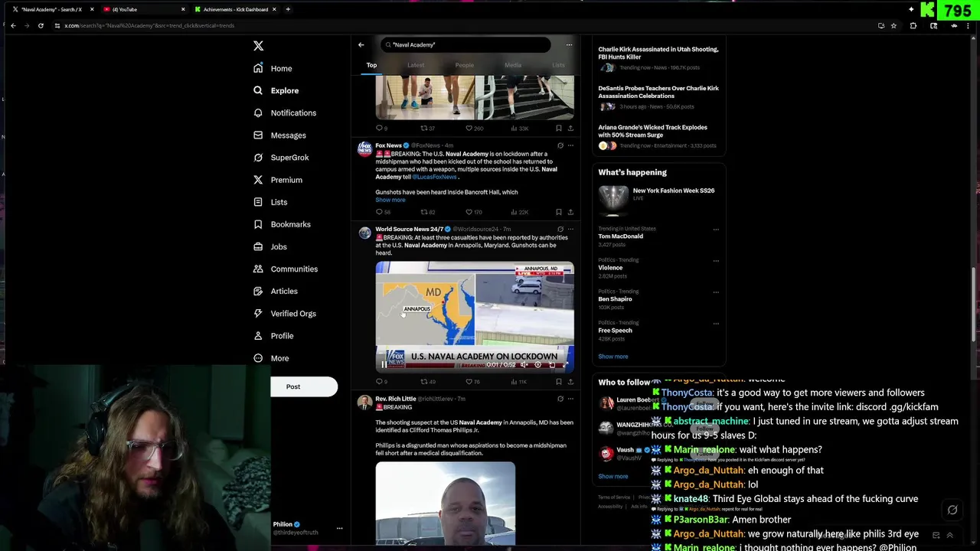Click Show more on Fox News post
This screenshot has width=980, height=551.
tap(390, 200)
